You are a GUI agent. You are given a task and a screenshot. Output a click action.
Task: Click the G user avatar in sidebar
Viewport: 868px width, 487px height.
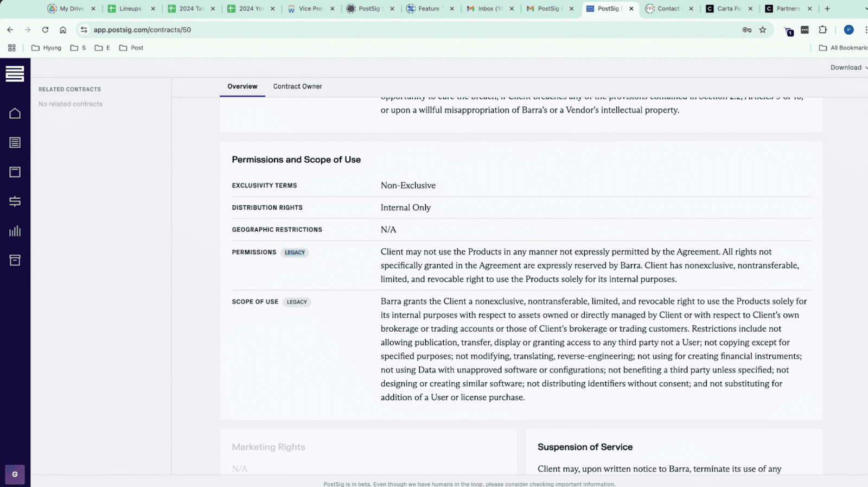[15, 474]
